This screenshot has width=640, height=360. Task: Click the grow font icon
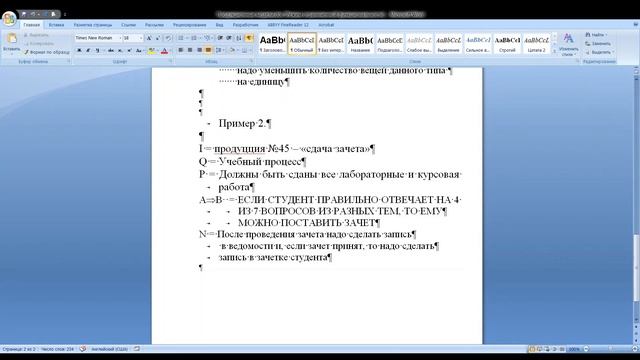click(x=149, y=38)
